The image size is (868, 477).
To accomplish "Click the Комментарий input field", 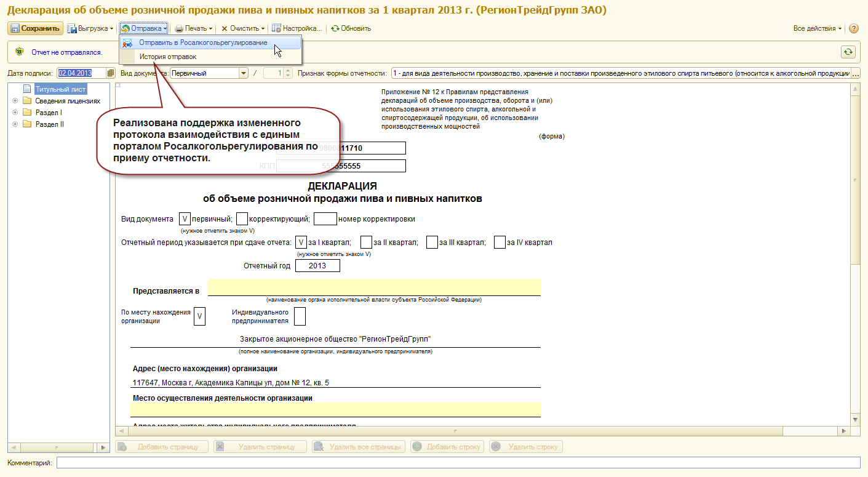I will point(458,462).
